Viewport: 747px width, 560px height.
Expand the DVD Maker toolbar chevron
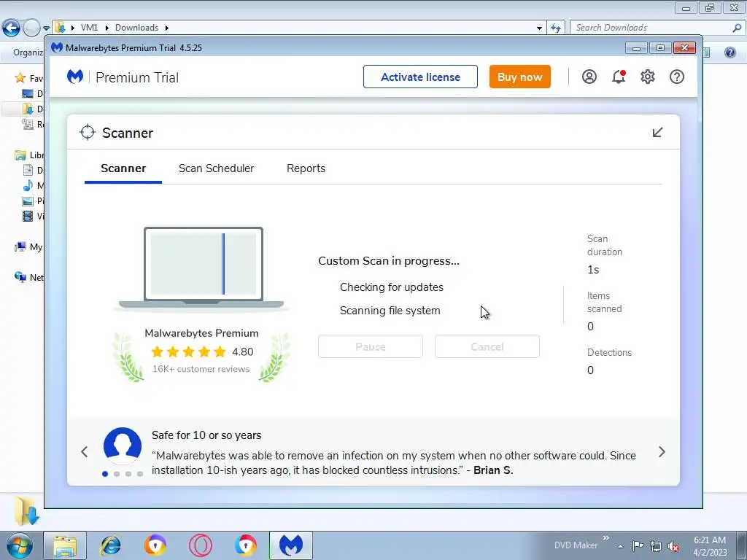coord(606,538)
